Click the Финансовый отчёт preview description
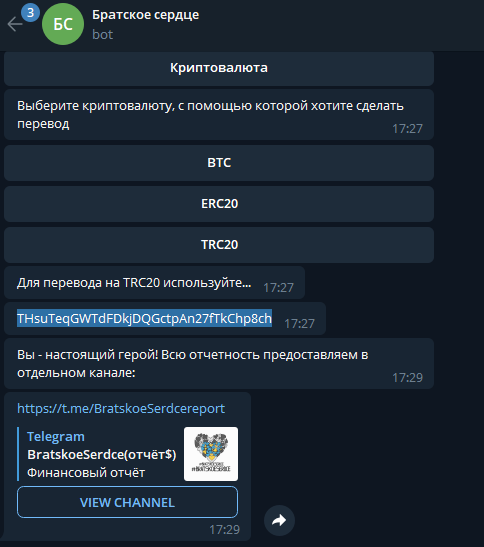The image size is (484, 547). pyautogui.click(x=86, y=473)
